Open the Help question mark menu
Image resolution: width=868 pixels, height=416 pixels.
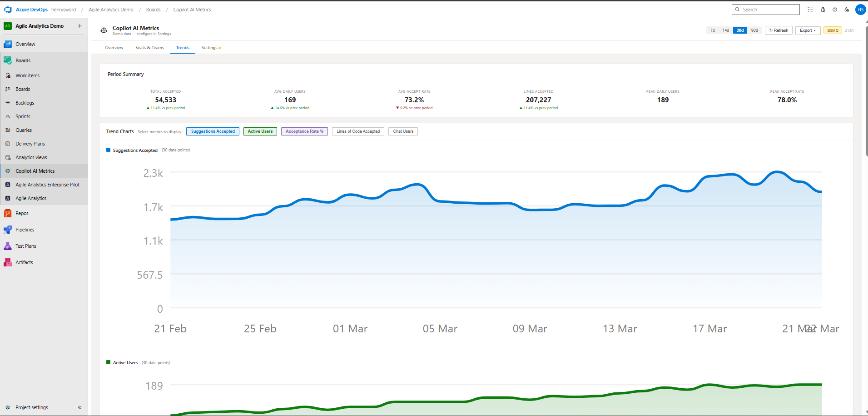coord(835,9)
